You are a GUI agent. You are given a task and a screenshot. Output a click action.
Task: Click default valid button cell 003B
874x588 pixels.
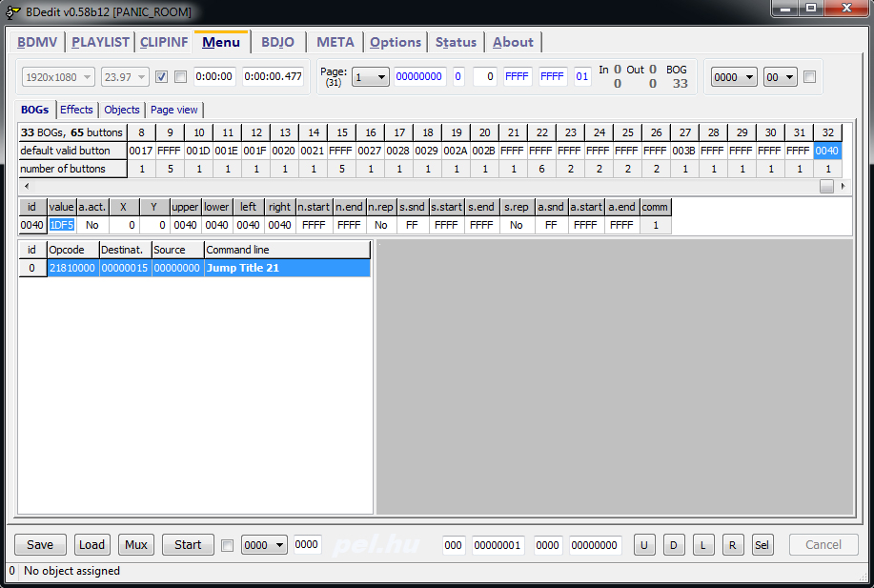tap(684, 151)
